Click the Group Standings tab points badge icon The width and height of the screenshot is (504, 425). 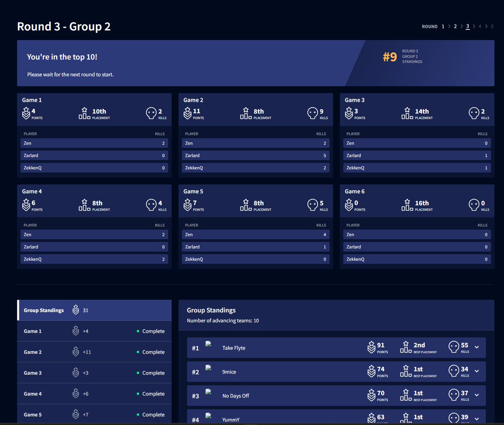click(x=76, y=310)
